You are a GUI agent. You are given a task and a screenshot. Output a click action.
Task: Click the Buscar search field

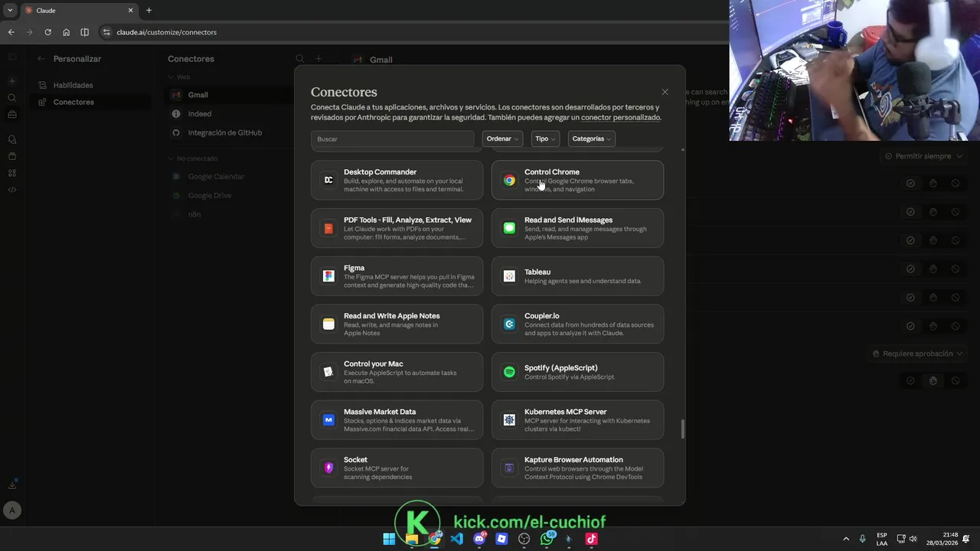pos(392,139)
